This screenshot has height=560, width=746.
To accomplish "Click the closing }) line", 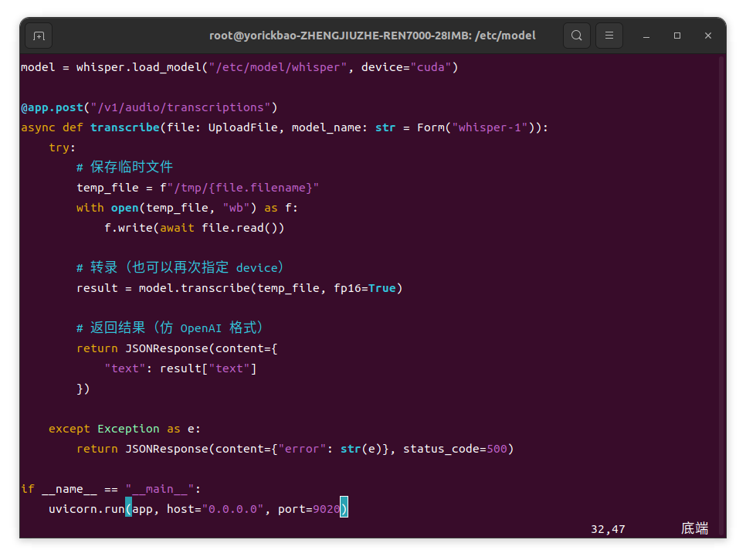I will 83,389.
